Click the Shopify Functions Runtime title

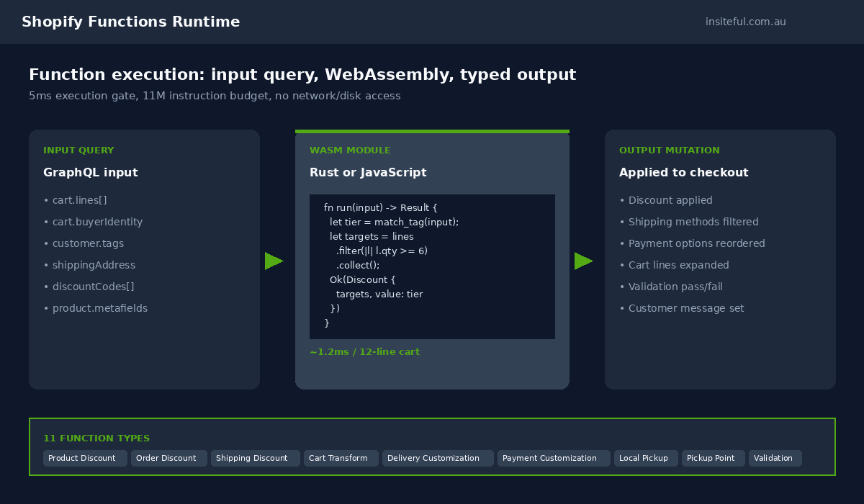pos(131,22)
